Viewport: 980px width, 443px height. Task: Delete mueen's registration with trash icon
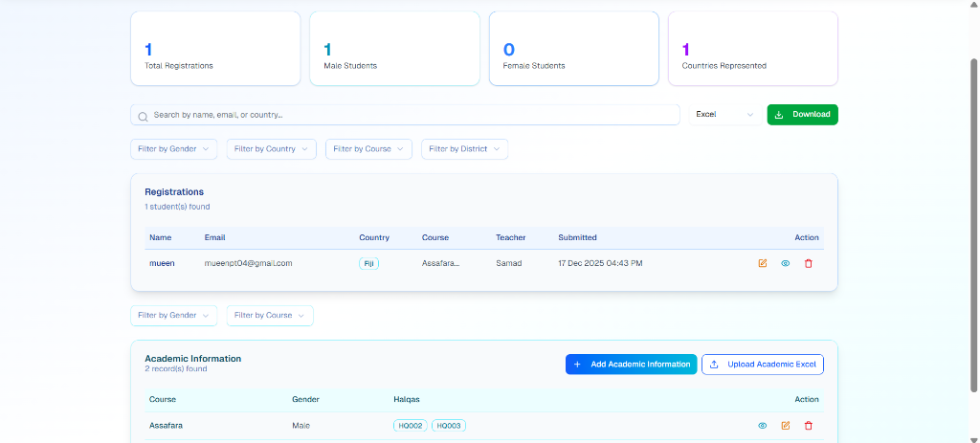point(809,263)
